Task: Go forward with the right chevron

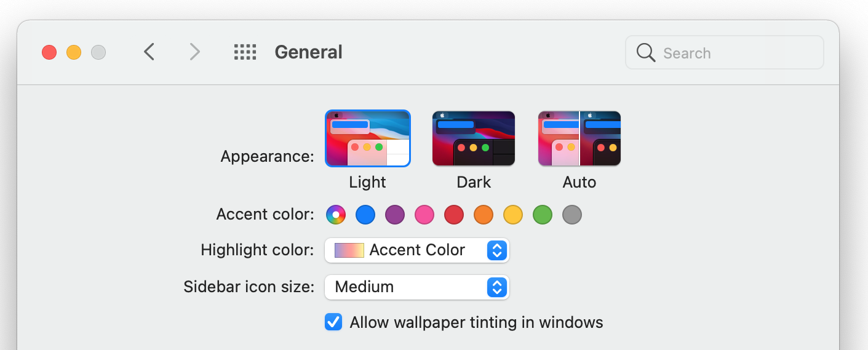Action: pyautogui.click(x=194, y=52)
